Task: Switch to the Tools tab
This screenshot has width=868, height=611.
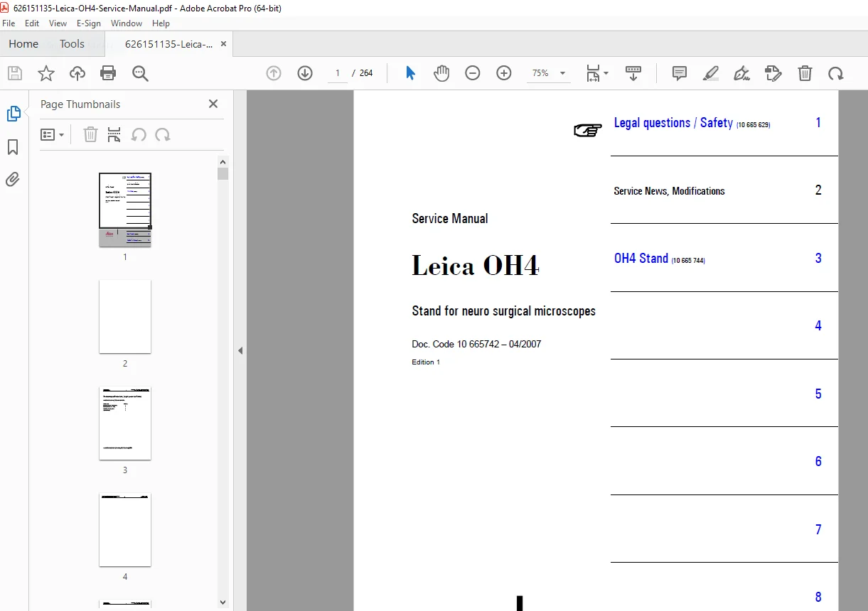Action: (72, 43)
